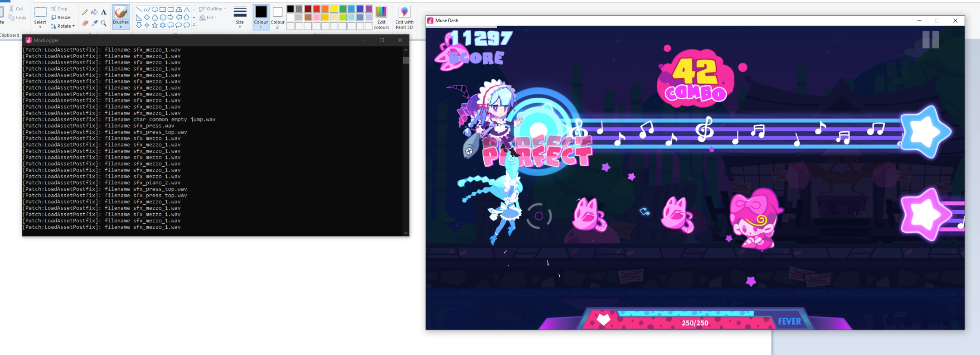Click the ModLogger title bar icon
The height and width of the screenshot is (355, 980).
tap(29, 40)
